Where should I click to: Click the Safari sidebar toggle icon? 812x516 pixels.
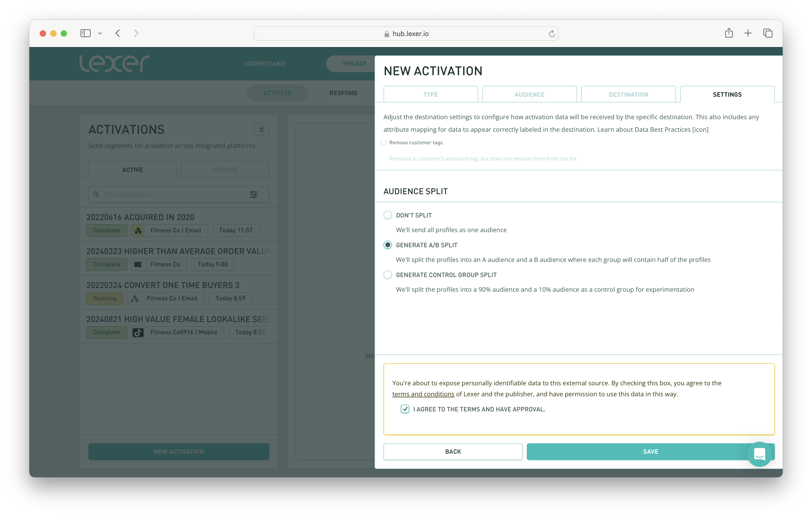[x=86, y=33]
